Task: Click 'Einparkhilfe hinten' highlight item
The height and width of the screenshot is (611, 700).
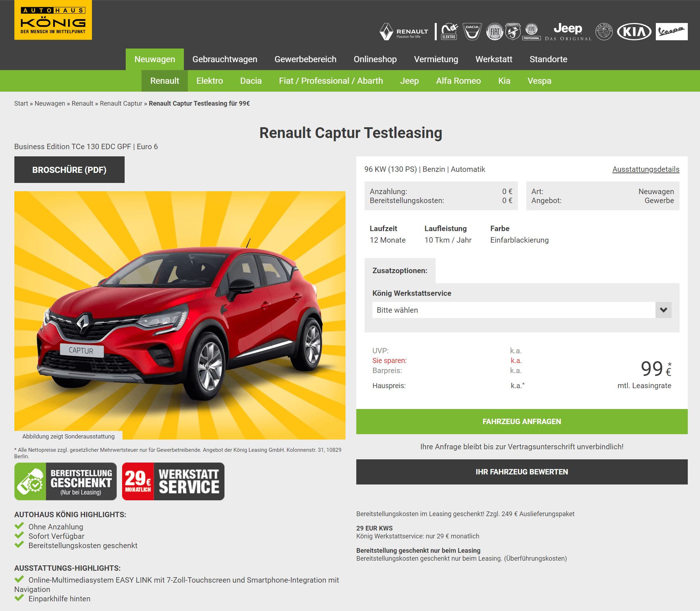Action: coord(59,599)
